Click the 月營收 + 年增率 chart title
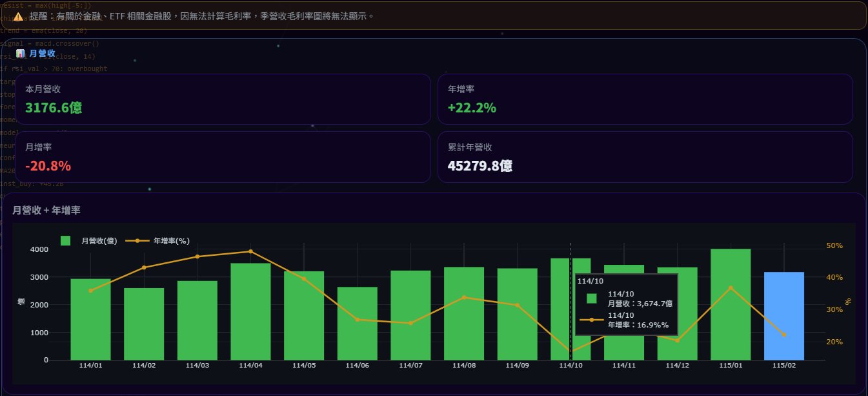This screenshot has width=868, height=396. 46,210
